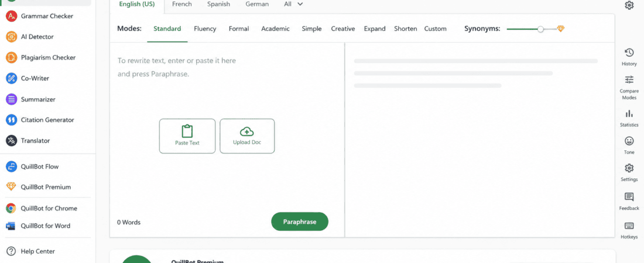The image size is (644, 263).
Task: Open the History panel icon
Action: (629, 53)
